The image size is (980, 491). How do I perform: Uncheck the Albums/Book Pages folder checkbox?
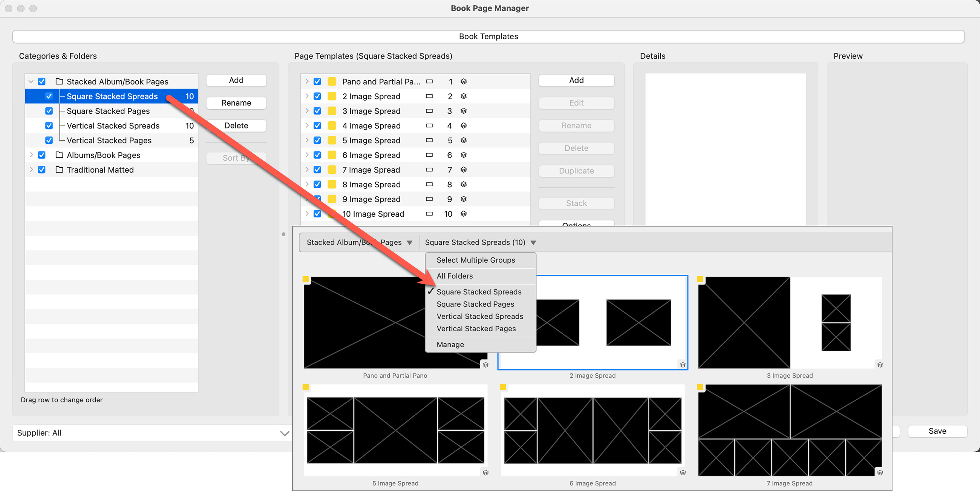point(42,155)
